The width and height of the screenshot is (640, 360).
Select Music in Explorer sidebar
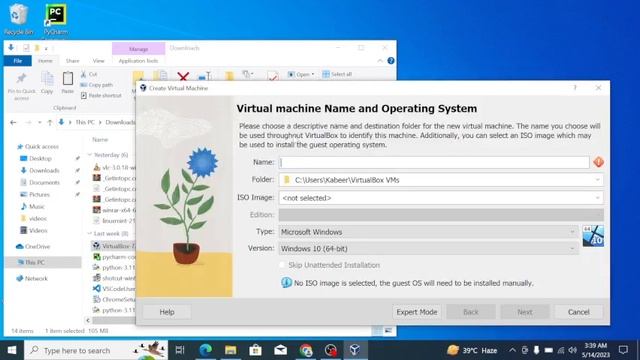click(x=36, y=207)
